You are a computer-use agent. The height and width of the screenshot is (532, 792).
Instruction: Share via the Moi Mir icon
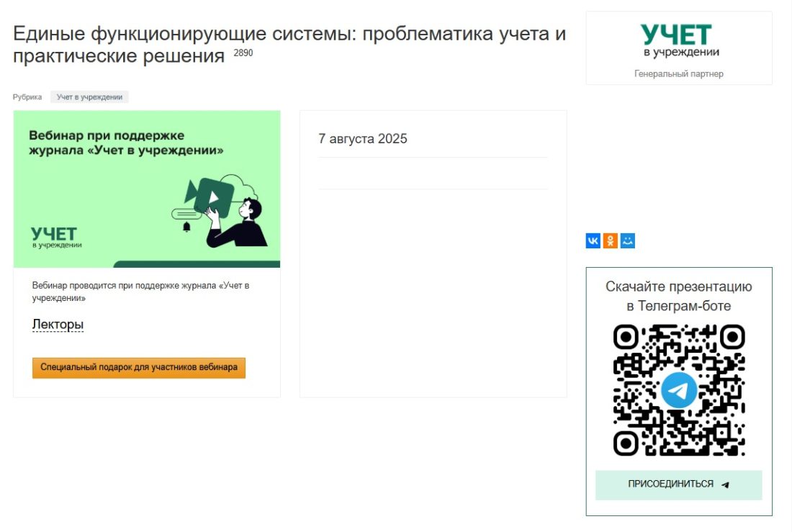coord(627,240)
